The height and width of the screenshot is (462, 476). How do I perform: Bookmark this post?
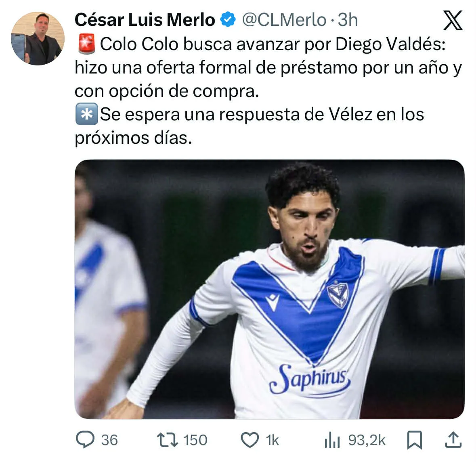(x=414, y=440)
